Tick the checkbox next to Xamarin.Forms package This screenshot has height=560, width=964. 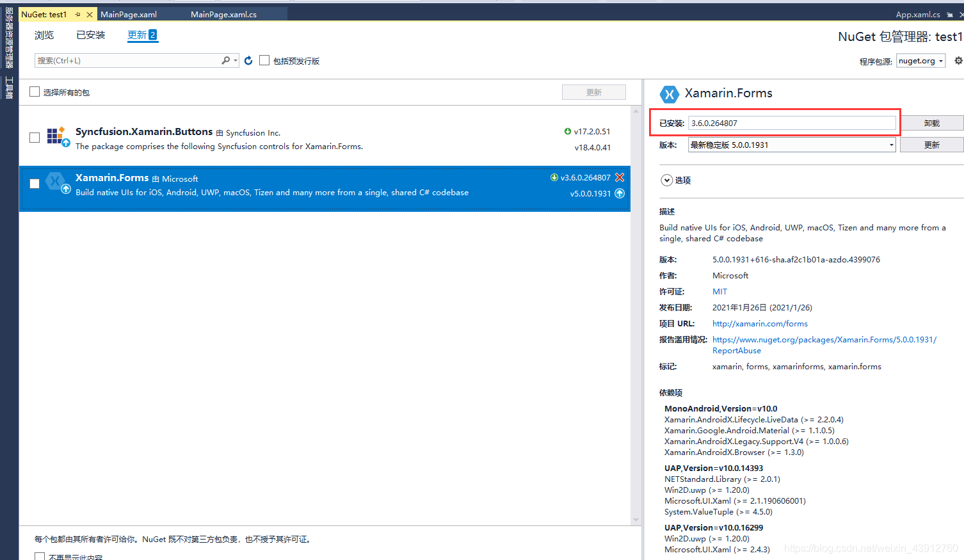point(34,184)
